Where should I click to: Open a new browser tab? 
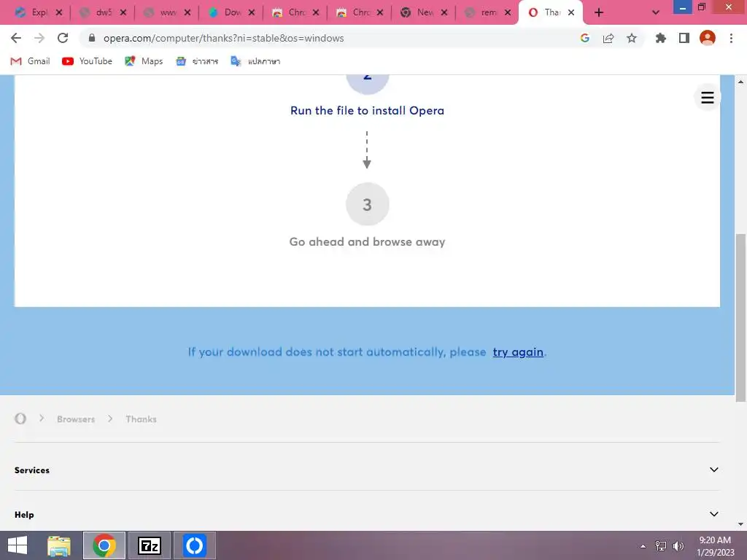click(599, 12)
